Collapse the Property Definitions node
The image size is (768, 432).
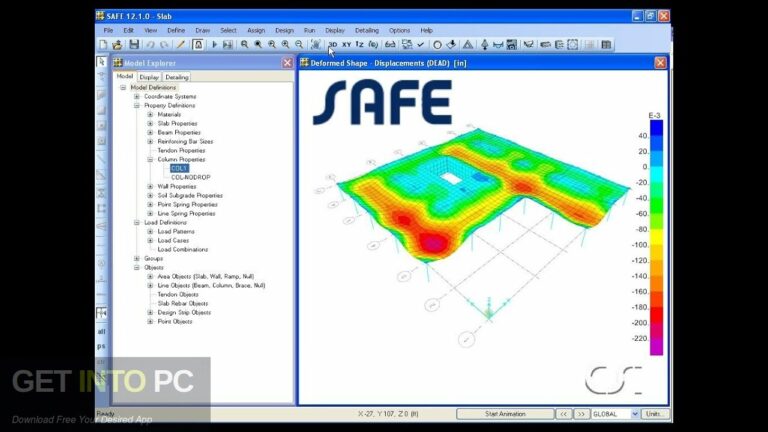[137, 105]
